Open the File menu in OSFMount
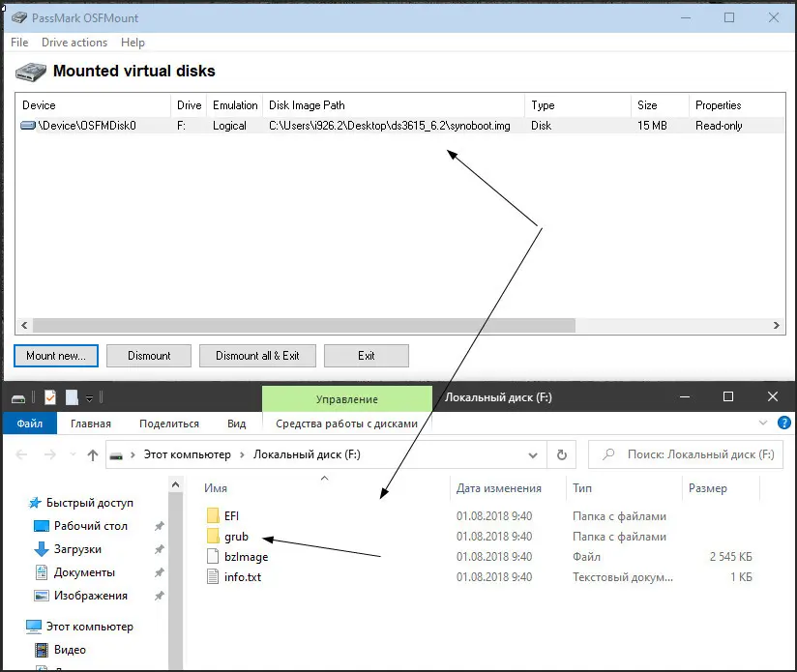The image size is (797, 672). 19,43
